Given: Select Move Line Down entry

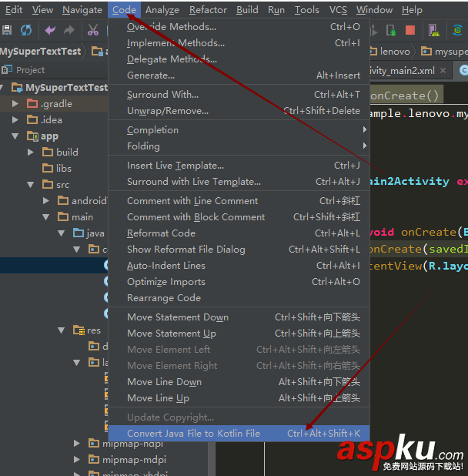Looking at the screenshot, I should [239, 382].
